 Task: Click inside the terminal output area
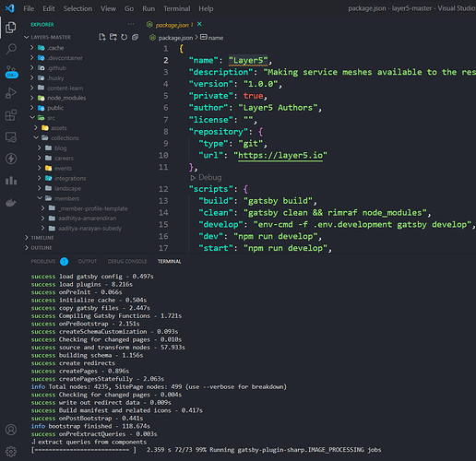(x=249, y=362)
